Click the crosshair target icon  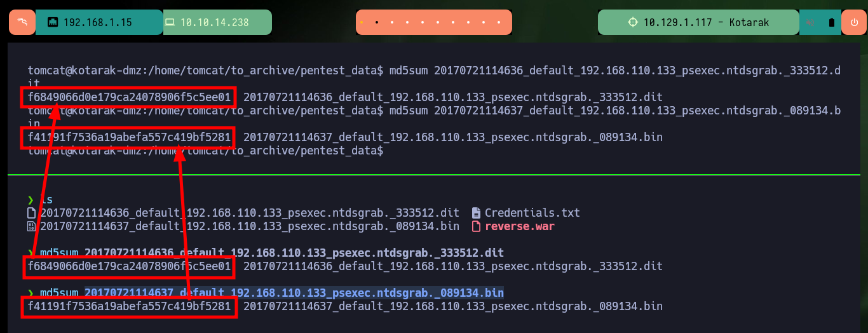632,22
